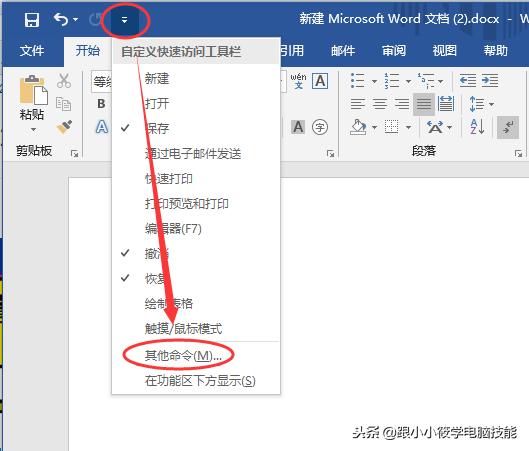529x451 pixels.
Task: Expand the Multilevel List dropdown arrow
Action: 440,81
